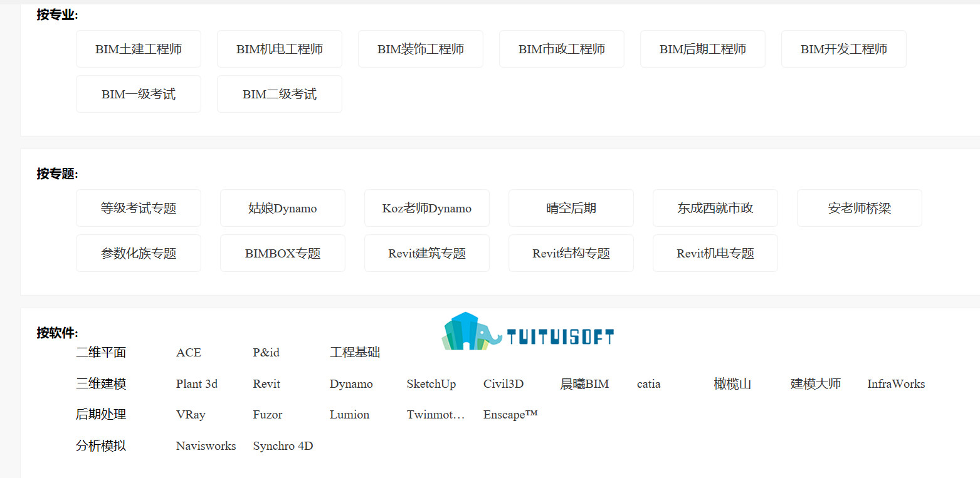Viewport: 980px width, 478px height.
Task: Open Plant 3d software link
Action: pos(197,384)
